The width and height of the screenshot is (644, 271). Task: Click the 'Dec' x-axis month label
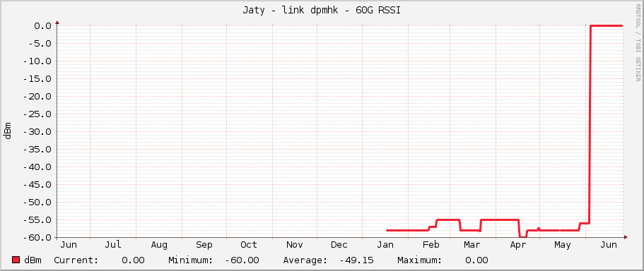click(339, 245)
